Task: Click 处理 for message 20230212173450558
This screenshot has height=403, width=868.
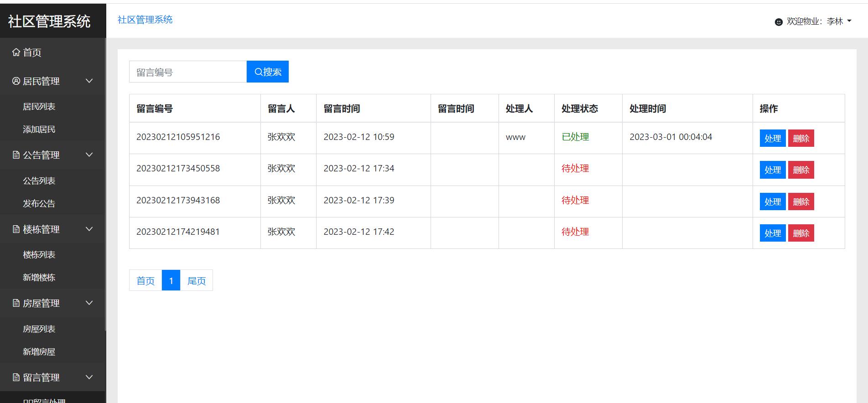Action: click(773, 170)
